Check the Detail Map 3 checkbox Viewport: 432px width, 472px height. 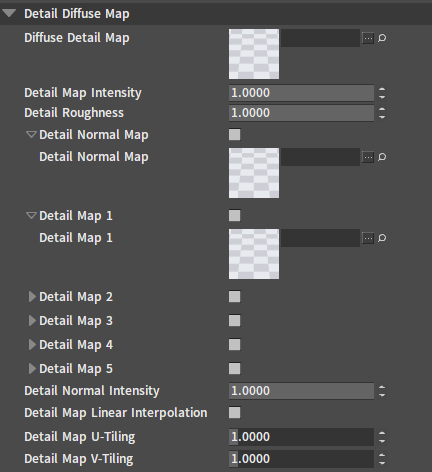pyautogui.click(x=235, y=321)
